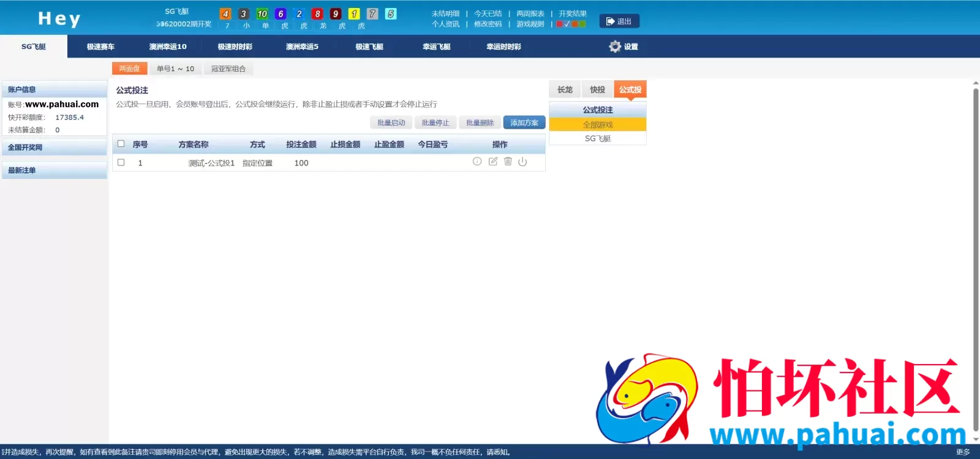Click 批量停止 batch stop button
The image size is (980, 459).
tap(435, 123)
